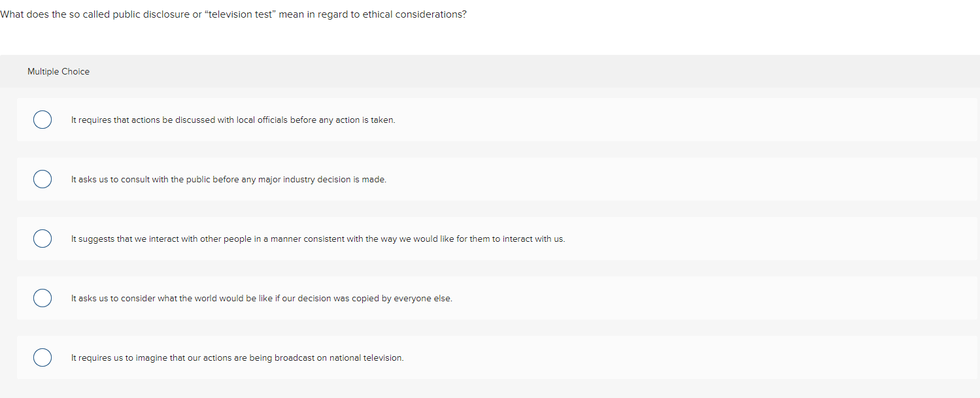980x398 pixels.
Task: Select the radio button for 'national television' answer
Action: click(42, 357)
